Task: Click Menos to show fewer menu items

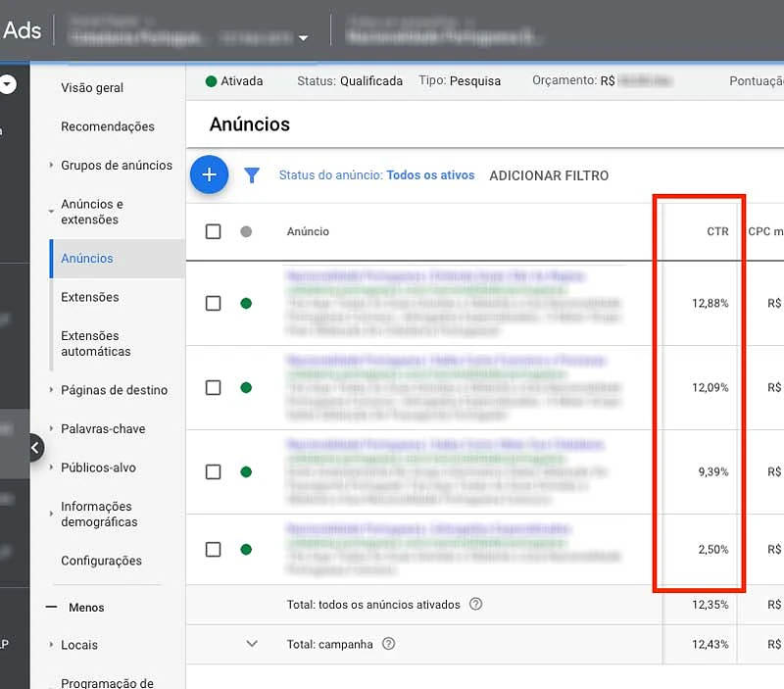Action: coord(86,608)
